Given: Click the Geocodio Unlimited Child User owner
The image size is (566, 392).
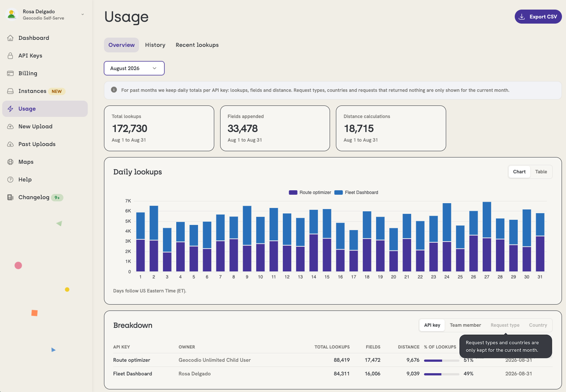Looking at the screenshot, I should point(215,360).
